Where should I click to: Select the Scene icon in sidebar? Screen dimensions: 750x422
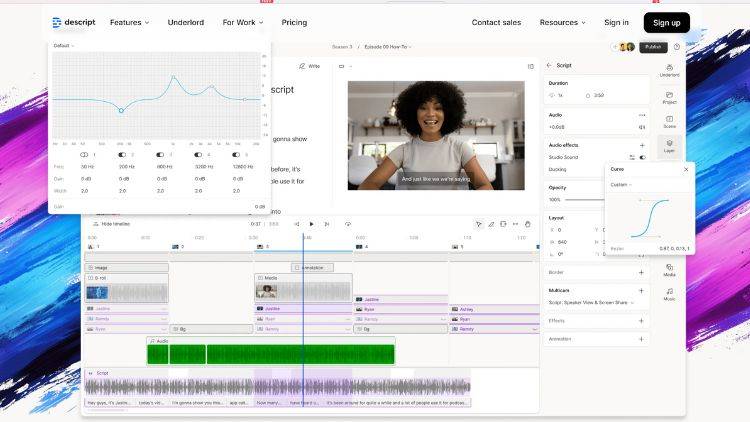669,121
